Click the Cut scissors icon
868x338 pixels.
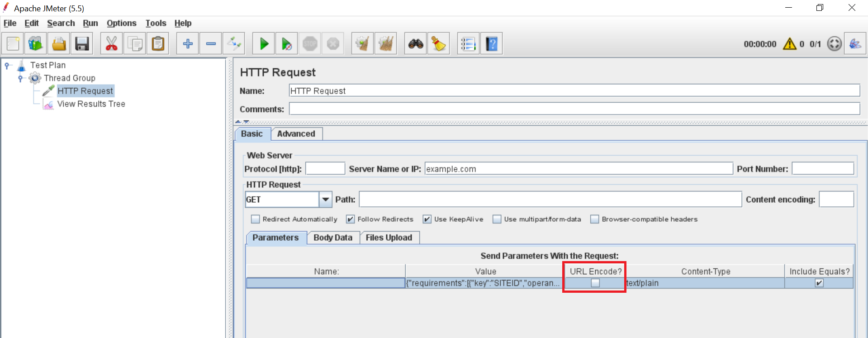pyautogui.click(x=111, y=44)
